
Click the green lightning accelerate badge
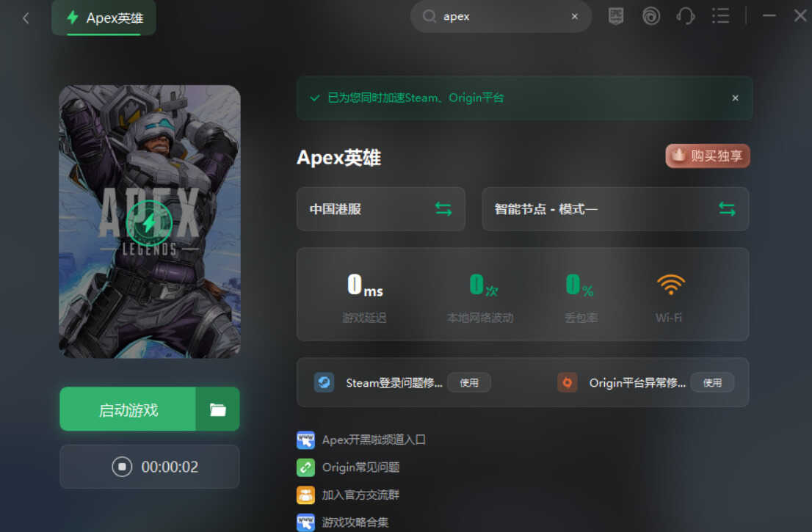(x=149, y=223)
